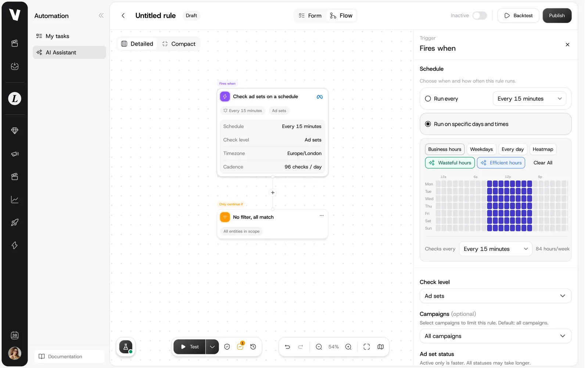Add a step with the plus connector
This screenshot has width=588, height=368.
273,192
